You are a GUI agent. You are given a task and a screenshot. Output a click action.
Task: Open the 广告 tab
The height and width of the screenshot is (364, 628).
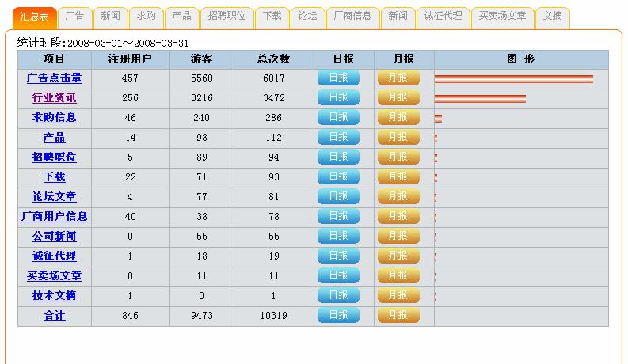pyautogui.click(x=75, y=16)
